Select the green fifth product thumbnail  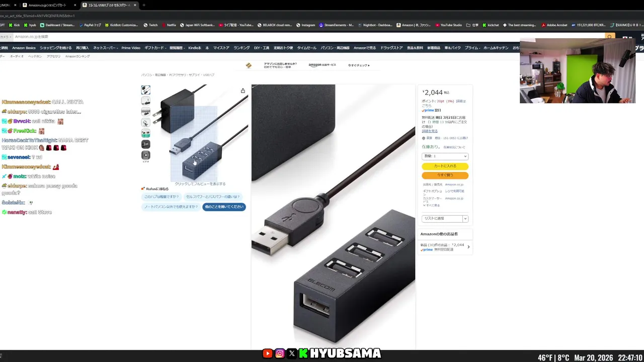(x=145, y=133)
